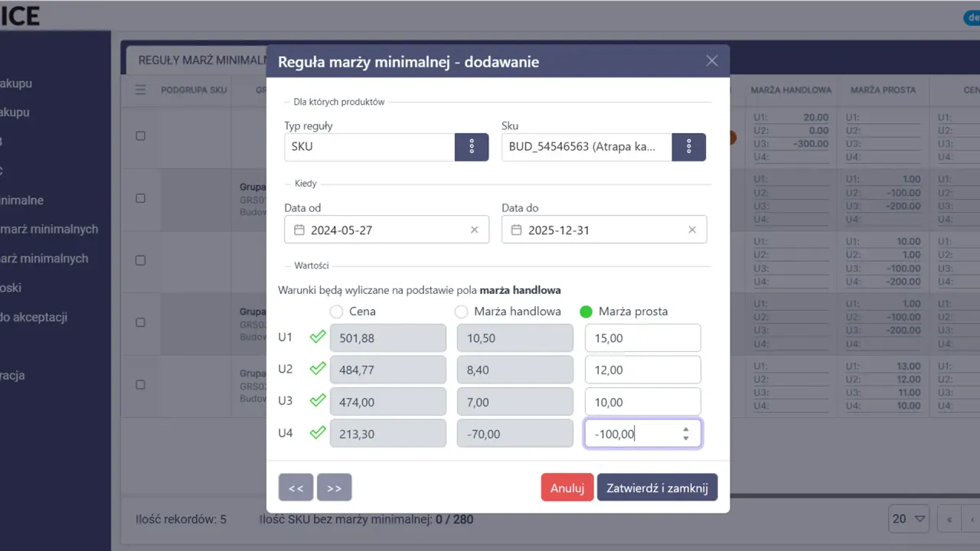Sort by Marża prosta column header

pos(883,90)
